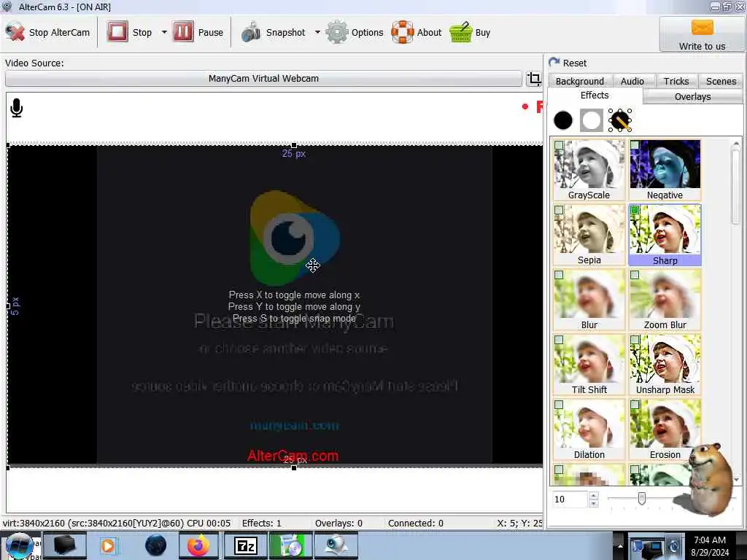Enable the Sepia effect checkbox

point(560,210)
